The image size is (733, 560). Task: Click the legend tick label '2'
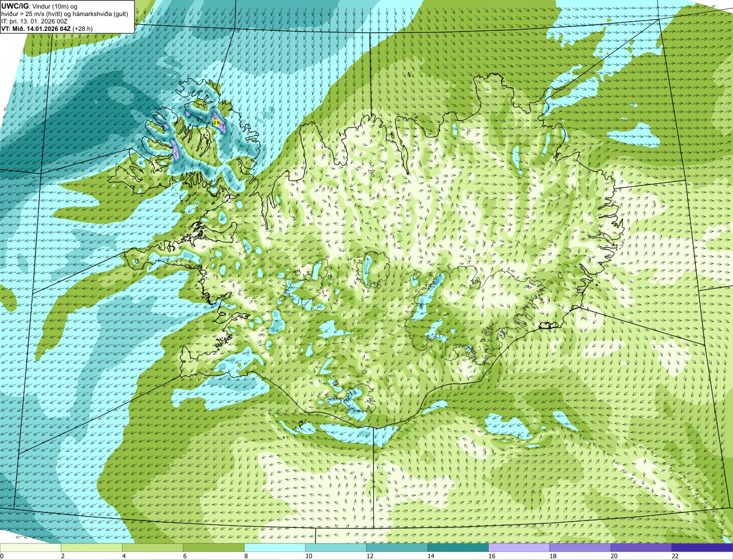point(62,556)
